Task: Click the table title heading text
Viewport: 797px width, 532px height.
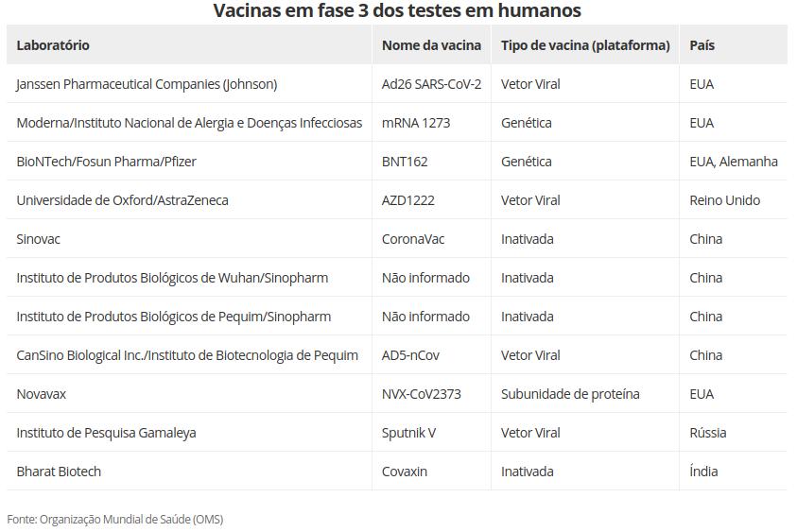Action: click(397, 11)
